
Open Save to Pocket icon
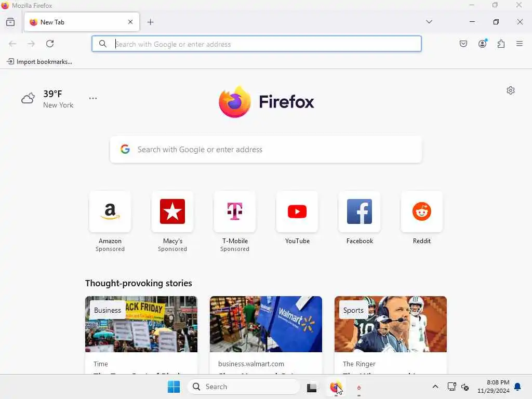pos(463,44)
